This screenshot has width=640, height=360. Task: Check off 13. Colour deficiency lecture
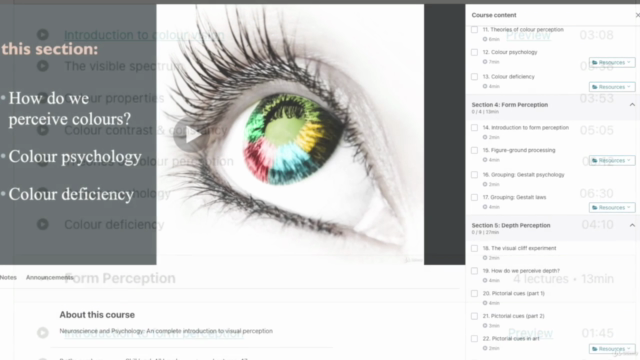point(474,77)
